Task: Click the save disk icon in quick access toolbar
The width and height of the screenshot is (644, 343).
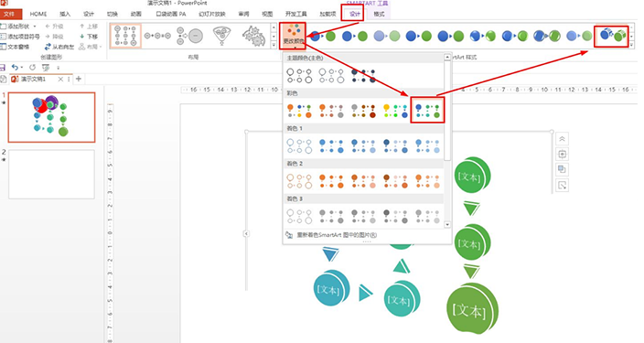Action: click(x=3, y=68)
